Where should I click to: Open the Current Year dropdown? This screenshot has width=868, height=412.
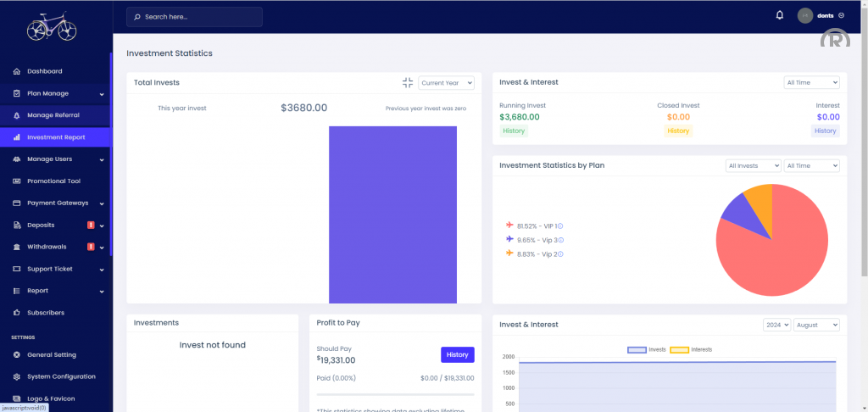click(446, 82)
